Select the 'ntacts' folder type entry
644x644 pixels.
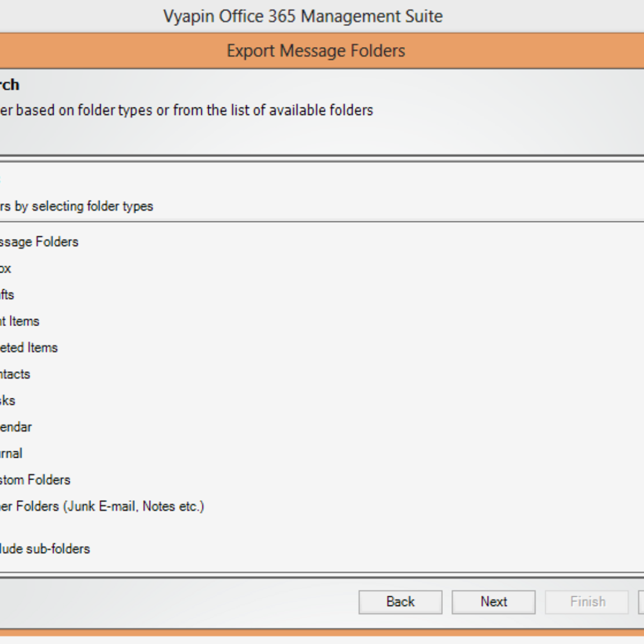tap(15, 374)
